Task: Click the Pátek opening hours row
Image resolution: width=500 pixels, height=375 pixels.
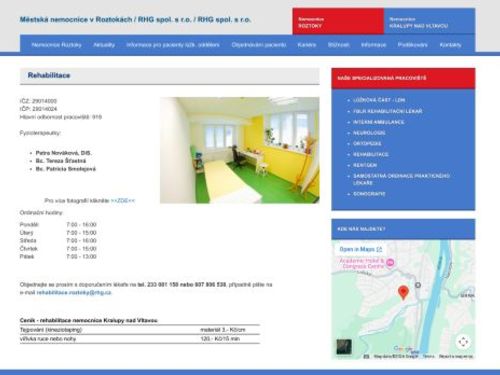Action: (58, 257)
